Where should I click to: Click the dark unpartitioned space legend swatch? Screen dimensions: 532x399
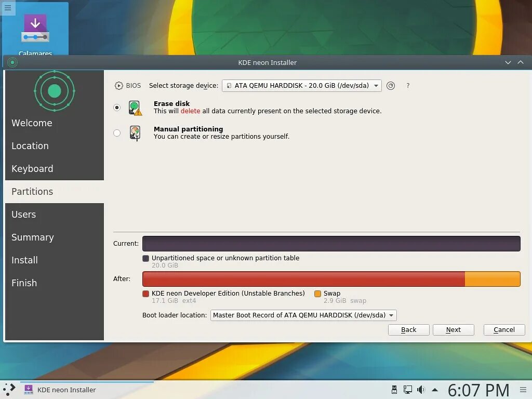coord(146,258)
